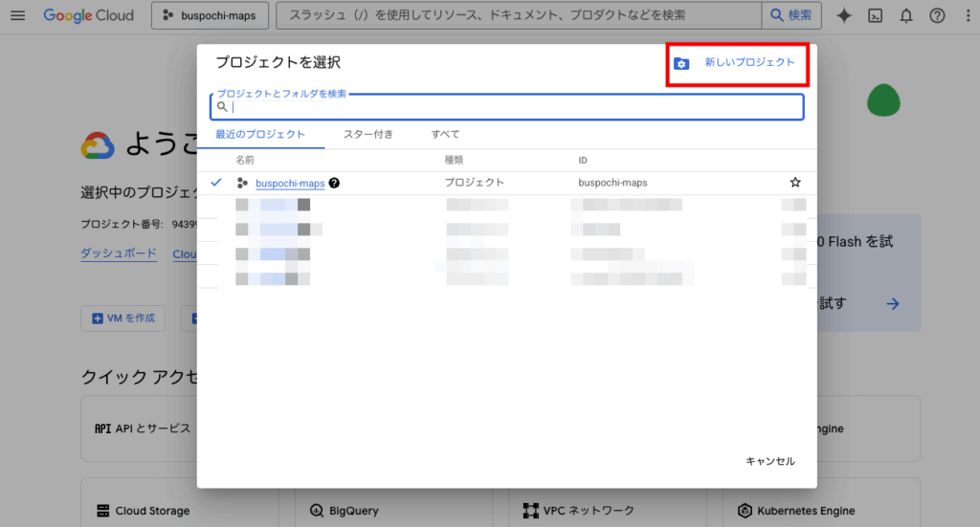Click the new project folder icon
This screenshot has width=980, height=527.
pyautogui.click(x=681, y=63)
